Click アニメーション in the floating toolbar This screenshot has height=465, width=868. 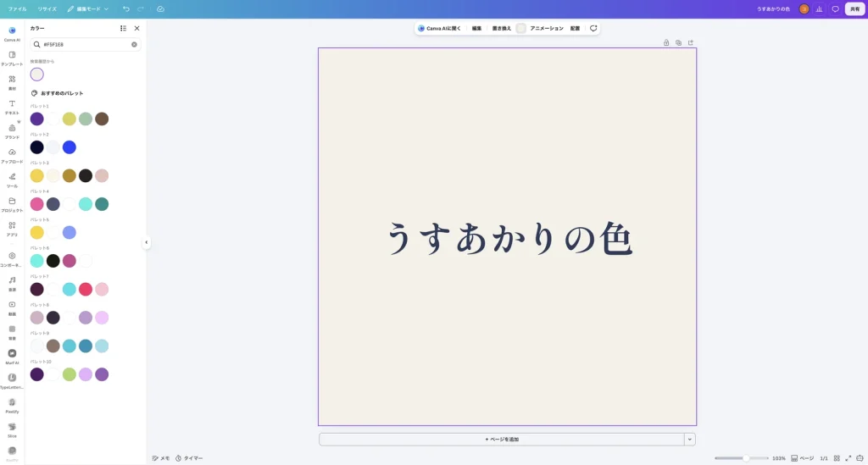coord(547,28)
